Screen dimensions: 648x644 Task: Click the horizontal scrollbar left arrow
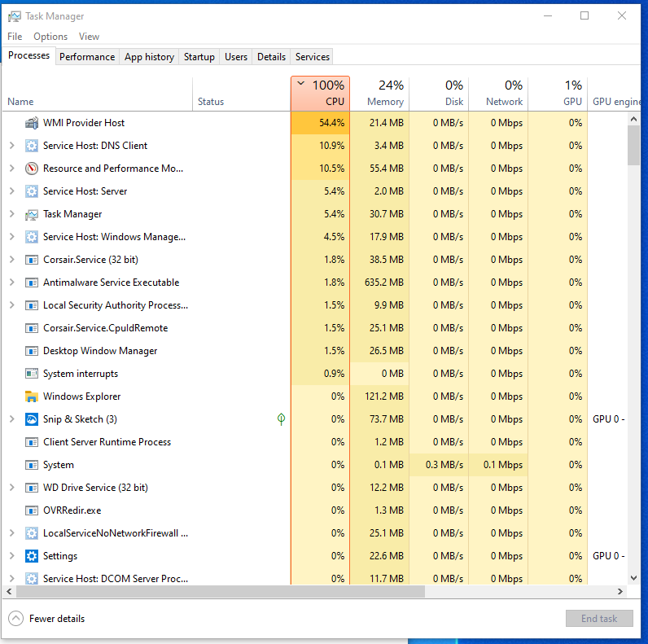tap(9, 592)
